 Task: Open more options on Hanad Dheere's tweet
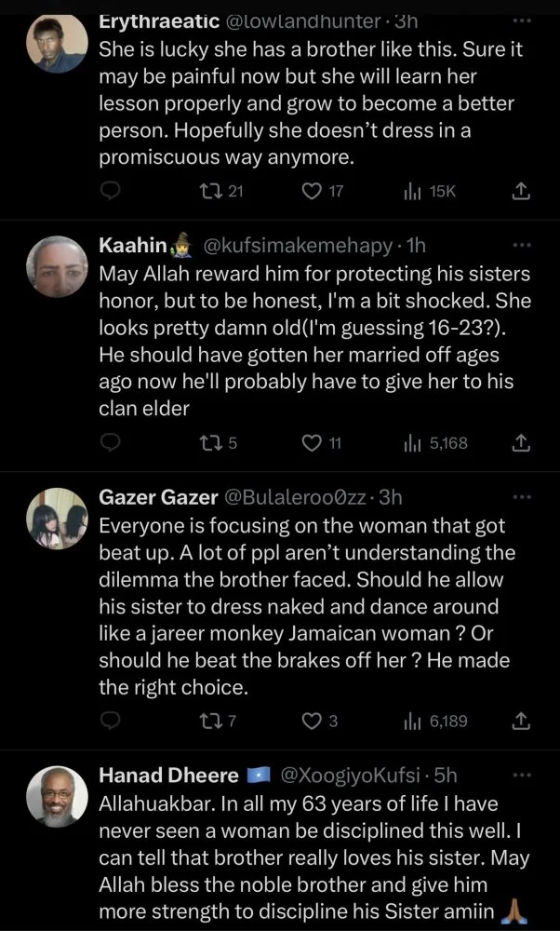tap(520, 774)
